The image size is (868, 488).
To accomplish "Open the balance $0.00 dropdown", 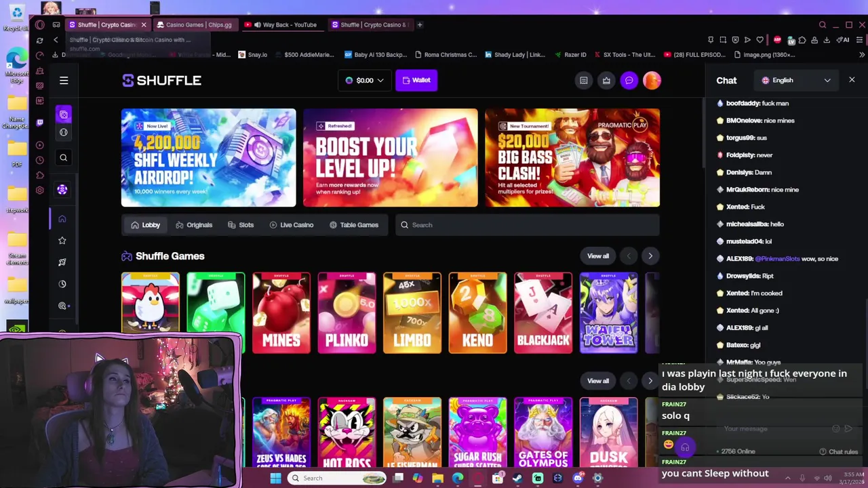I will tap(365, 80).
